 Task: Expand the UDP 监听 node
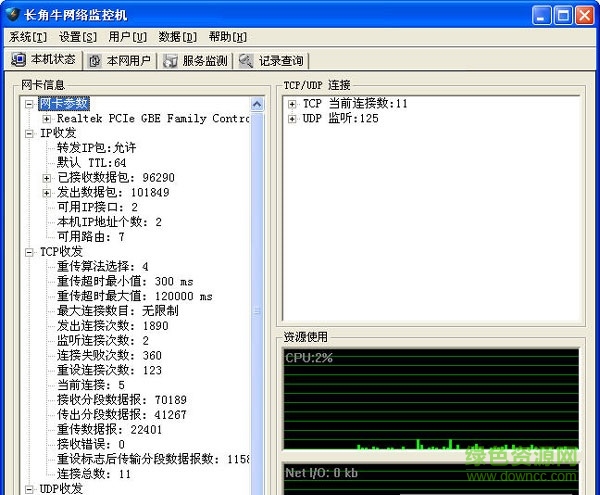click(x=292, y=119)
